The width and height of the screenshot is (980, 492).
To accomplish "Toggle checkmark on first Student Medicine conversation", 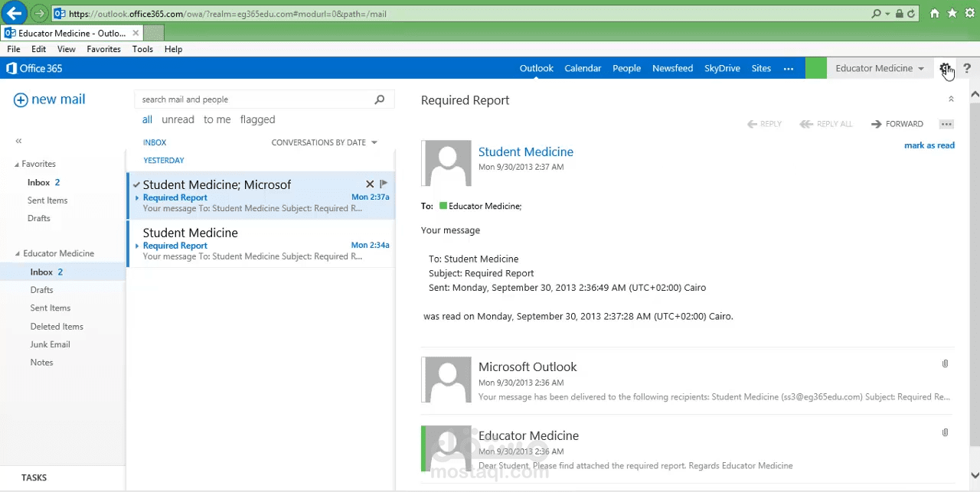I will click(136, 184).
